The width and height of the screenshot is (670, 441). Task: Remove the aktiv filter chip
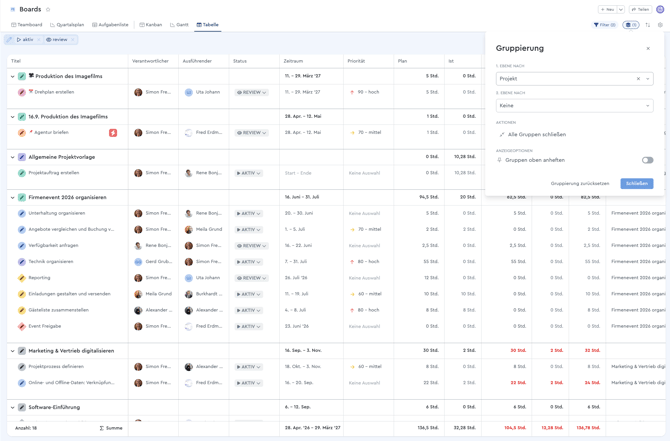click(38, 40)
